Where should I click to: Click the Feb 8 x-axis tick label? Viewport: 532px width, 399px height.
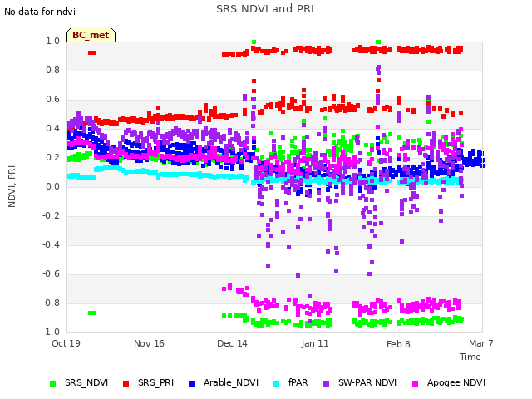398,344
